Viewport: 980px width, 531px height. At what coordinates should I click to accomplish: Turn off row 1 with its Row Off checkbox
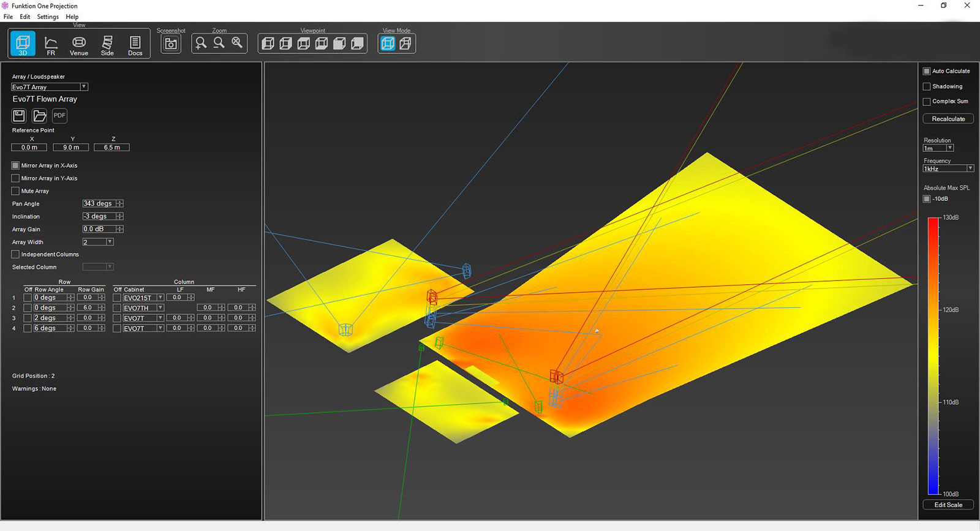[x=27, y=298]
